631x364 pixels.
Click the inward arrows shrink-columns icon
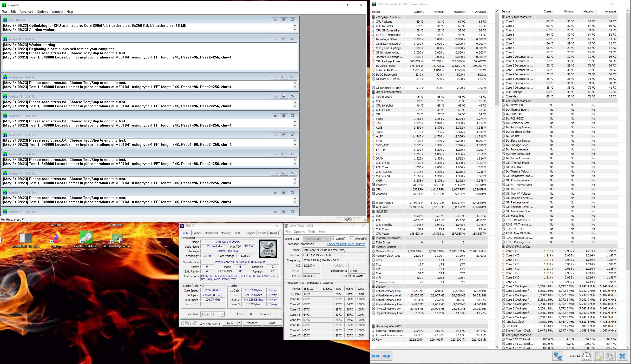(x=387, y=356)
